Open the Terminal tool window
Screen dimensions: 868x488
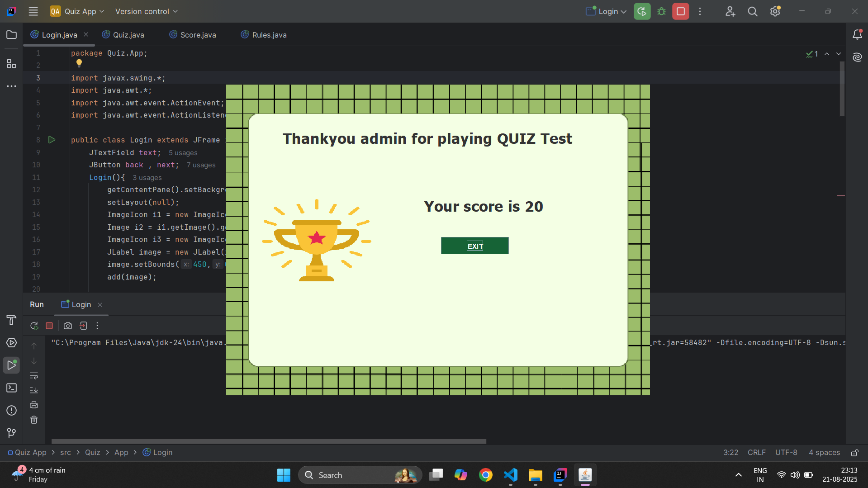coord(12,388)
